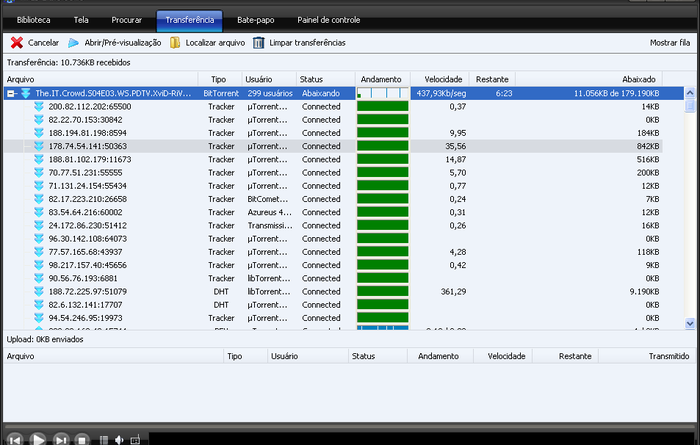Click the downloads list scrollbar down arrow
Viewport: 700px width, 445px height.
(x=691, y=323)
